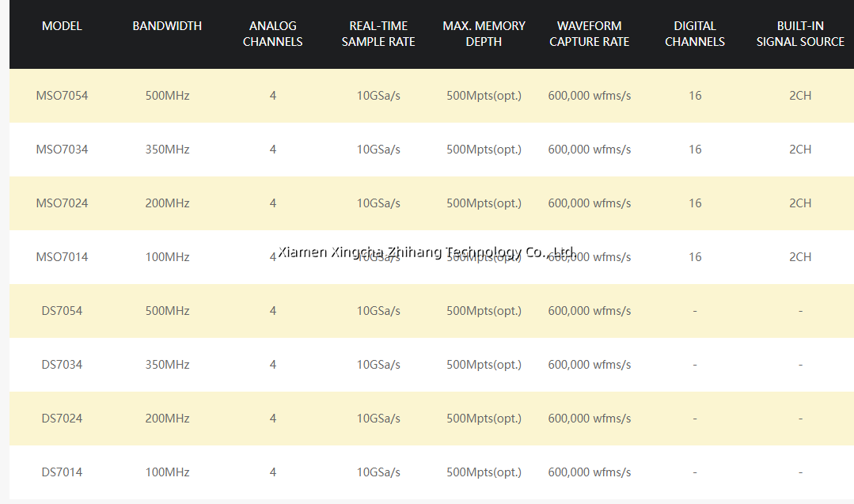The height and width of the screenshot is (504, 854).
Task: Select the 2CH value in MSO7024 row
Action: 800,203
